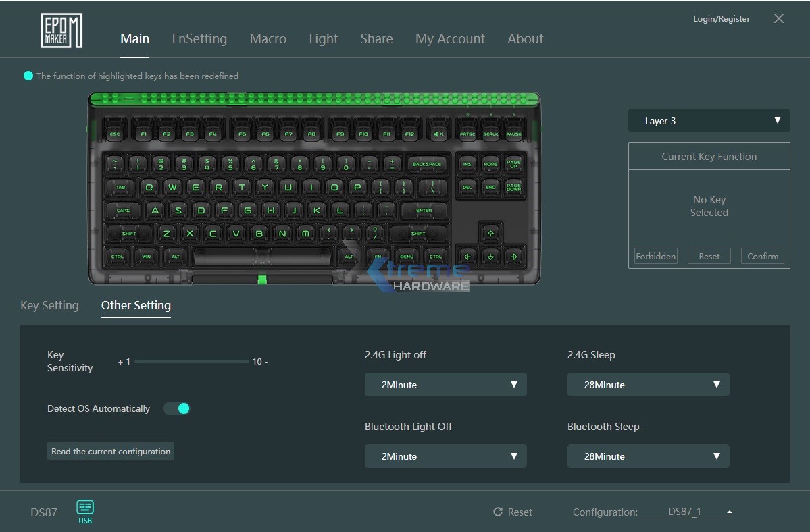
Task: Click the up arrow key on keyboard
Action: [x=490, y=233]
